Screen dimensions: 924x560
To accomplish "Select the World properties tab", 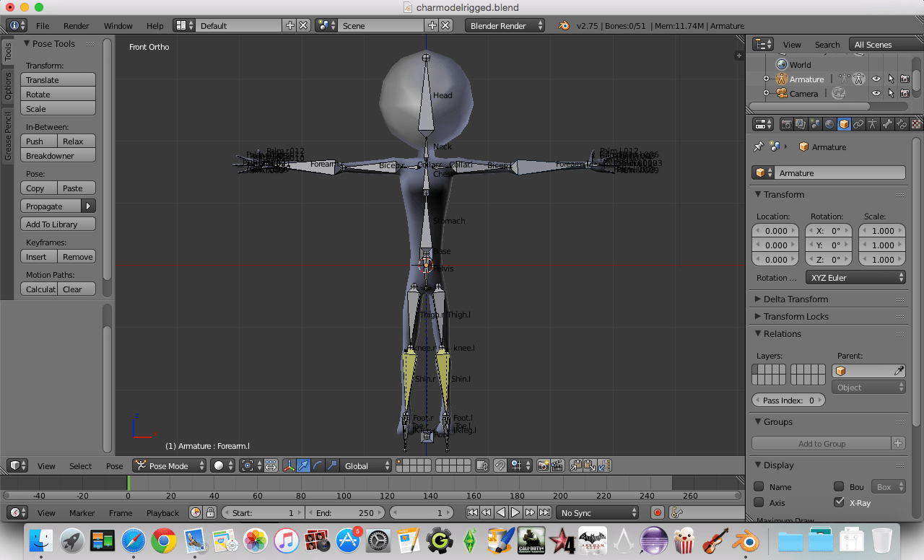I will pos(830,123).
